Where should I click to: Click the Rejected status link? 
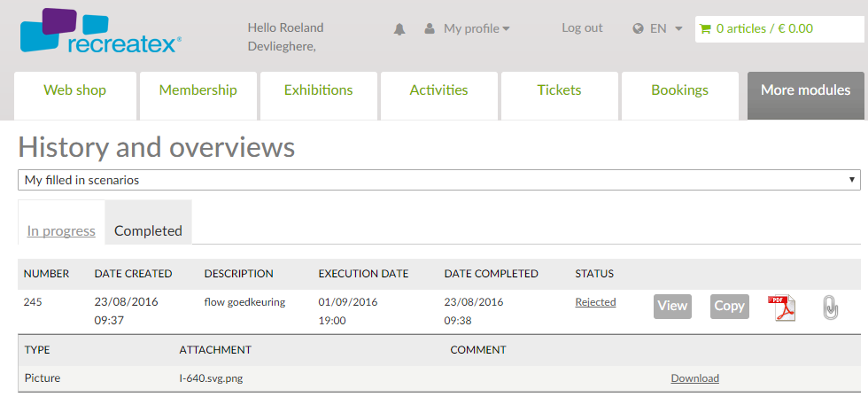pos(595,302)
